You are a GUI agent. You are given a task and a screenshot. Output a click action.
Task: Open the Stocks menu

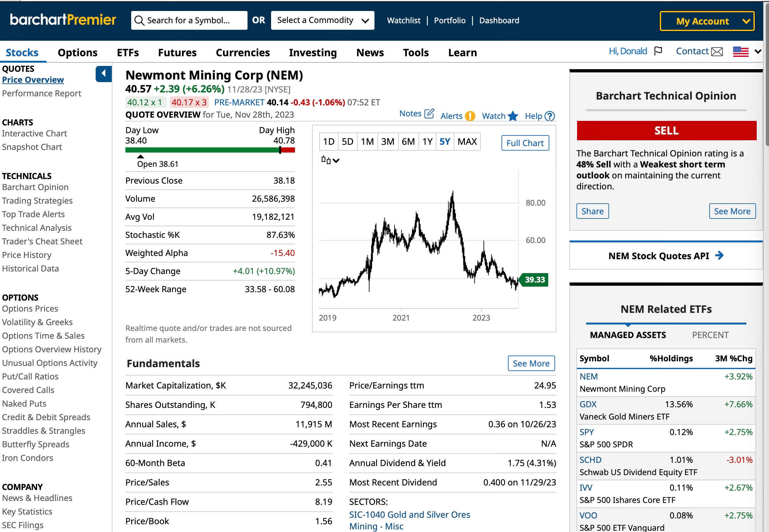coord(22,52)
